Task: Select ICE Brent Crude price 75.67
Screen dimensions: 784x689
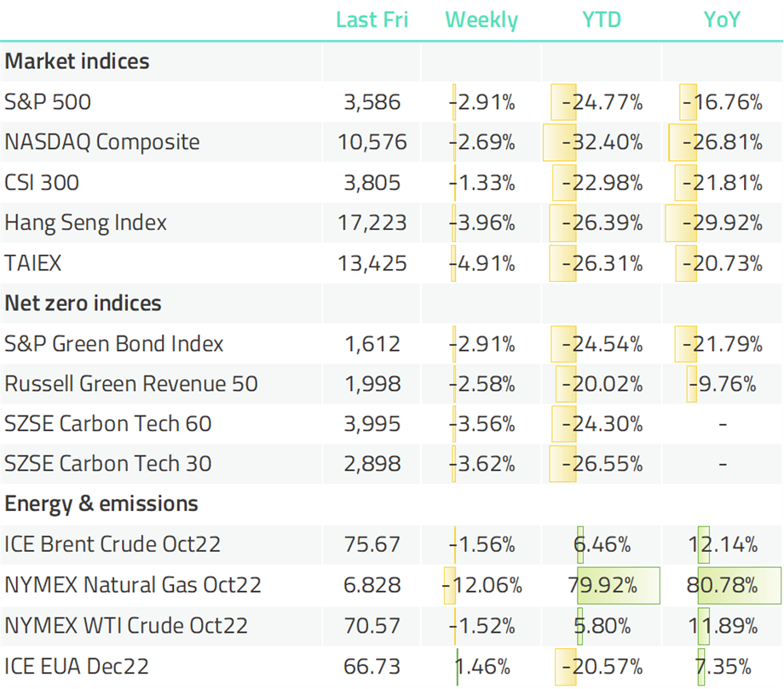Action: tap(372, 544)
